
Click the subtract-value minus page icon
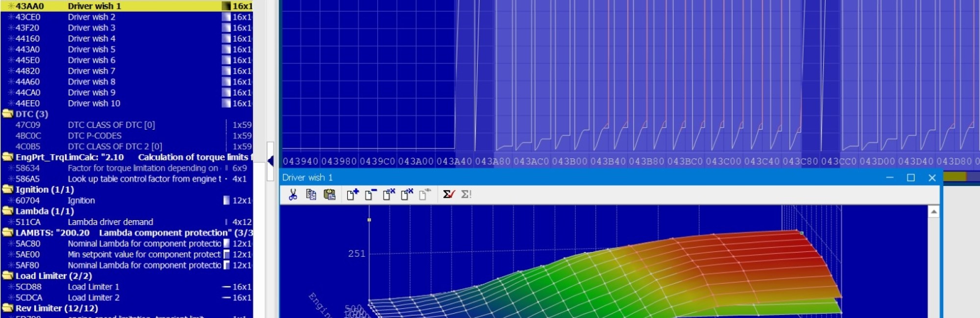[370, 195]
